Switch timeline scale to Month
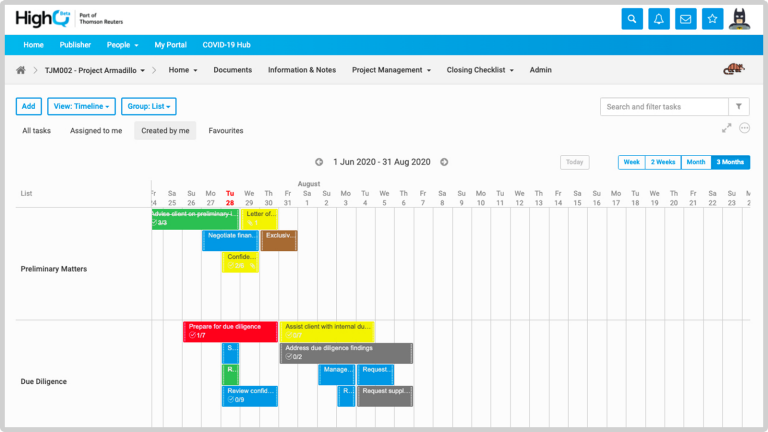 pyautogui.click(x=695, y=162)
